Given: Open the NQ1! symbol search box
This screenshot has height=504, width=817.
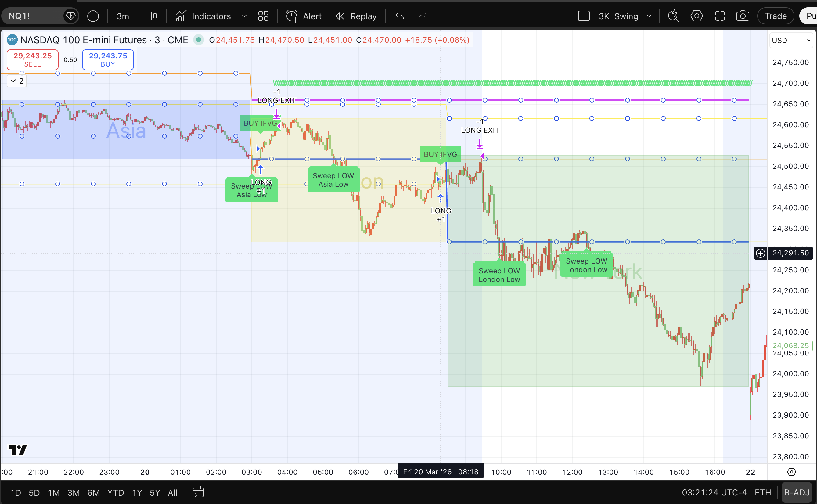Looking at the screenshot, I should tap(33, 16).
